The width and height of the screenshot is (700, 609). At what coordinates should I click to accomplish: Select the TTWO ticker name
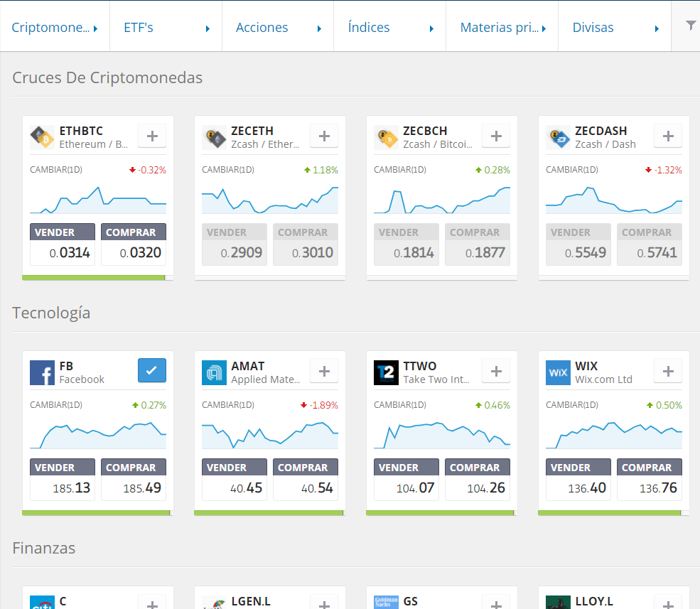click(x=419, y=366)
